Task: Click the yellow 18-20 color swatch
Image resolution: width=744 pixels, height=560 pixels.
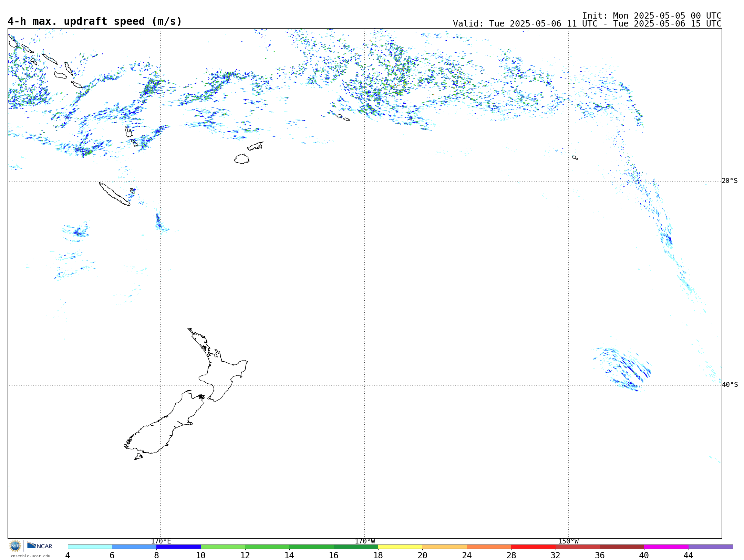Action: pos(400,547)
